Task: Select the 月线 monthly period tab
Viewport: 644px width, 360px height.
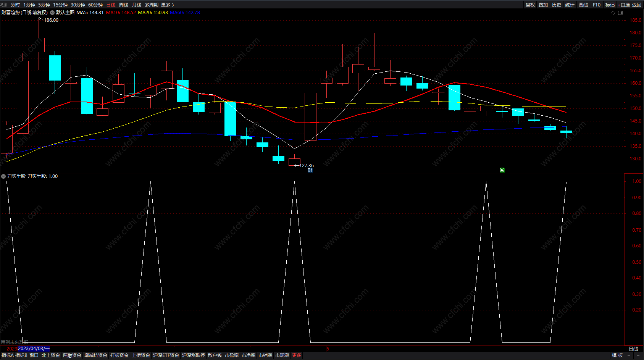Action: 137,5
